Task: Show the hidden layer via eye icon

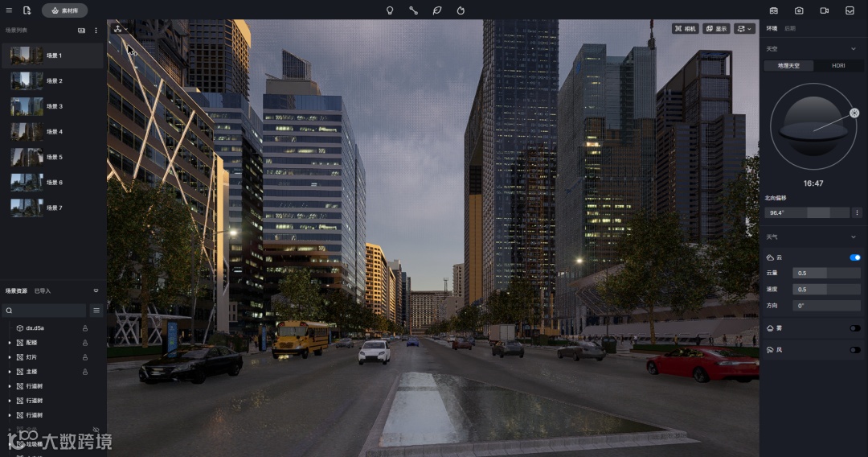Action: click(96, 430)
